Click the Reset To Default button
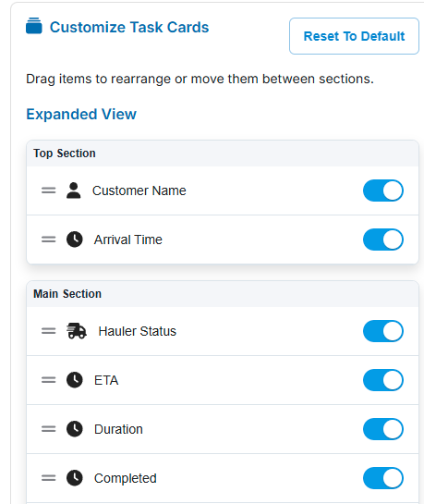Viewport: 424px width, 504px height. click(354, 36)
